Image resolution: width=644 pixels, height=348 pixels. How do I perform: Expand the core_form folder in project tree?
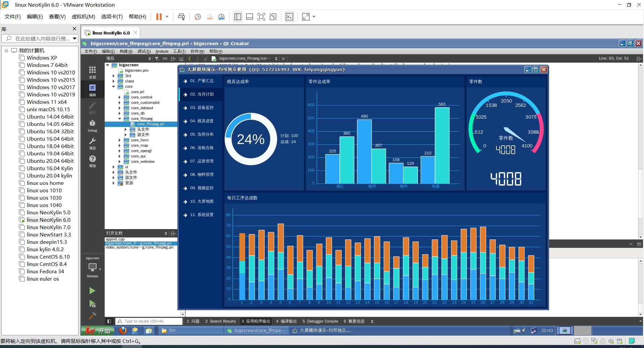[120, 140]
